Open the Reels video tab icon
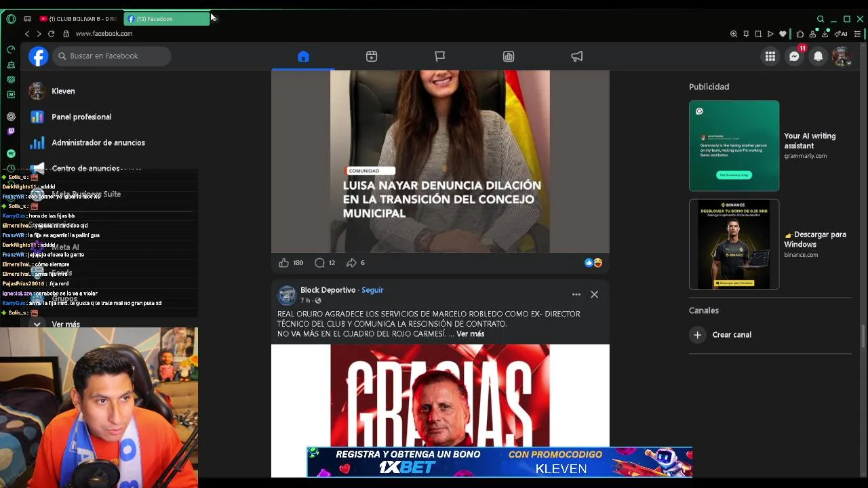868x488 pixels. click(x=372, y=56)
